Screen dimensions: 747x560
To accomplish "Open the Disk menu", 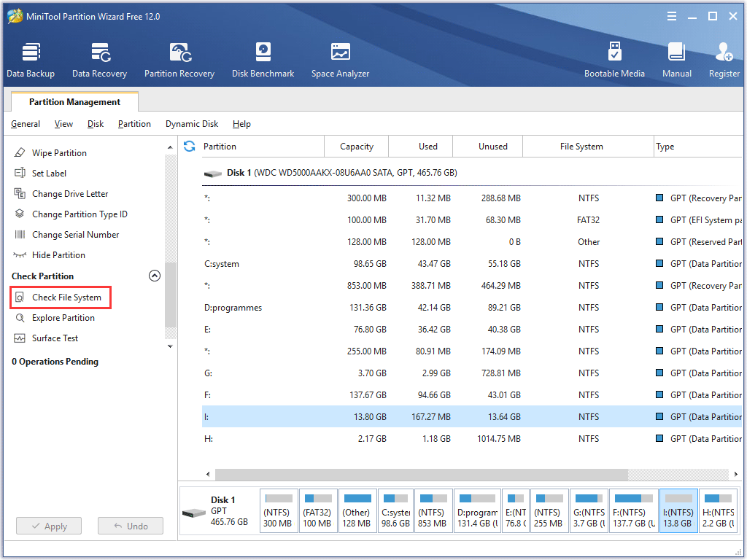I will click(96, 124).
